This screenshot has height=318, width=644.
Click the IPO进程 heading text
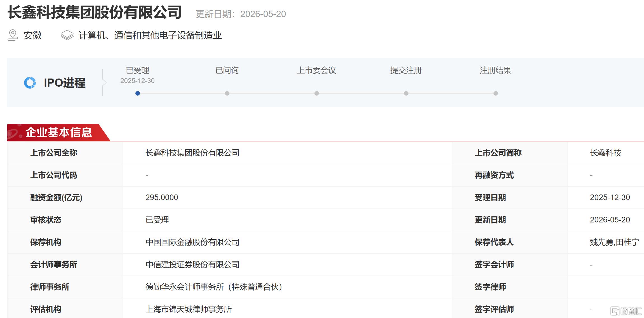65,83
